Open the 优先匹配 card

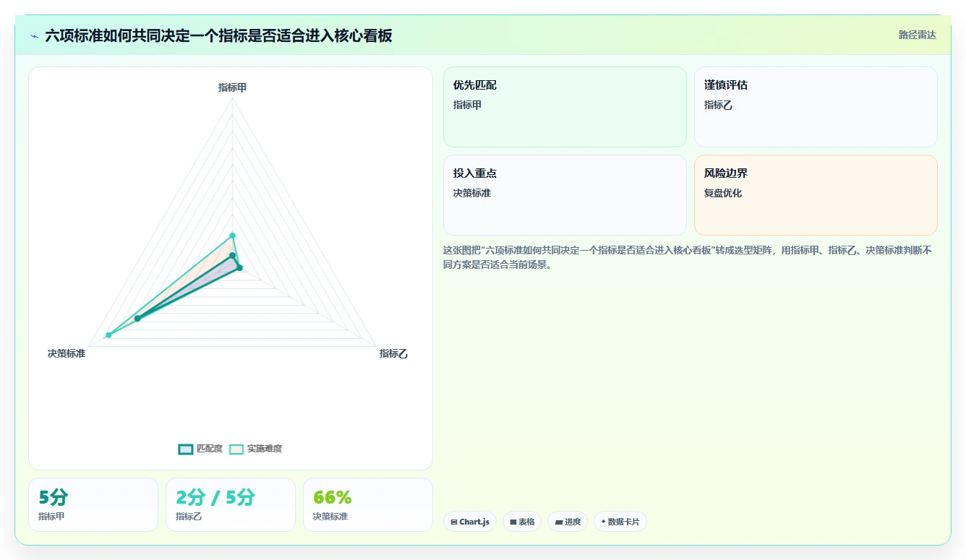[565, 107]
